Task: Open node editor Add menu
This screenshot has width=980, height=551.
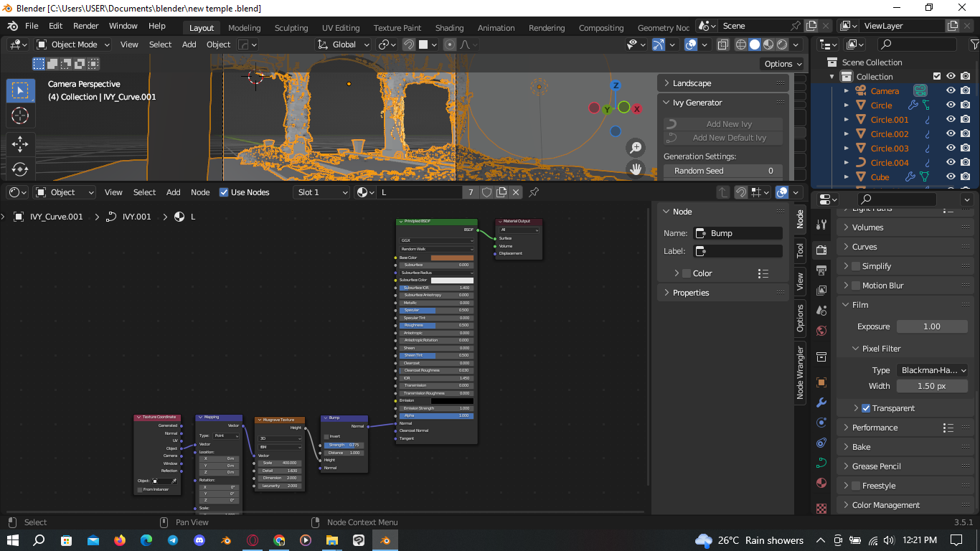Action: point(174,192)
